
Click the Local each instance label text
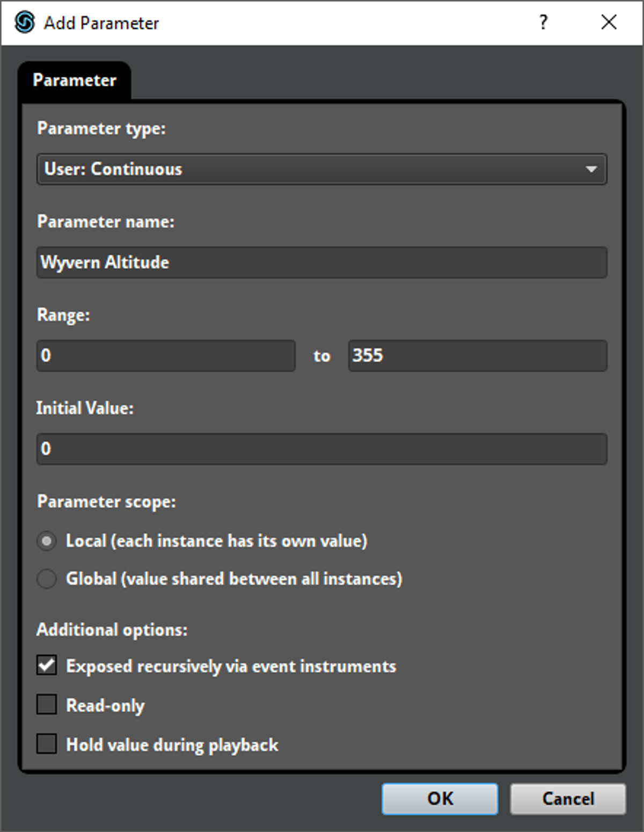[x=217, y=541]
